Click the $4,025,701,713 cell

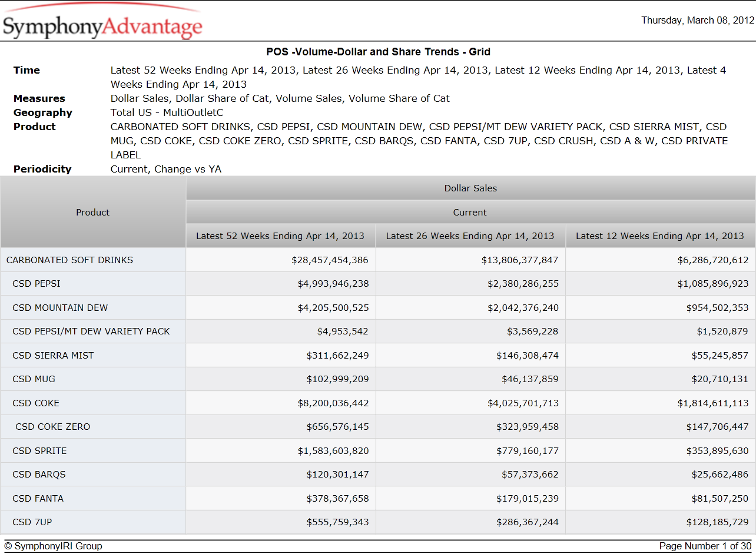point(470,403)
